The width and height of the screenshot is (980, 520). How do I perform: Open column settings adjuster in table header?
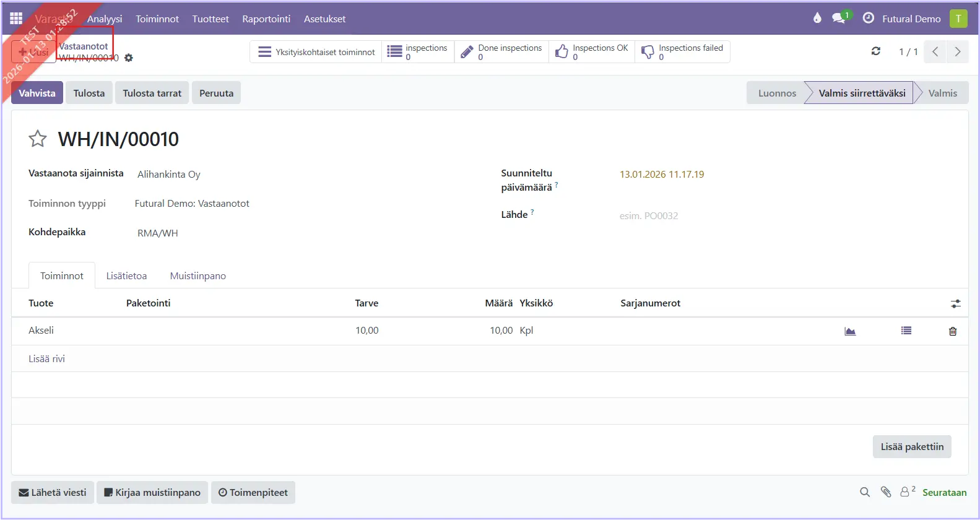coord(956,303)
